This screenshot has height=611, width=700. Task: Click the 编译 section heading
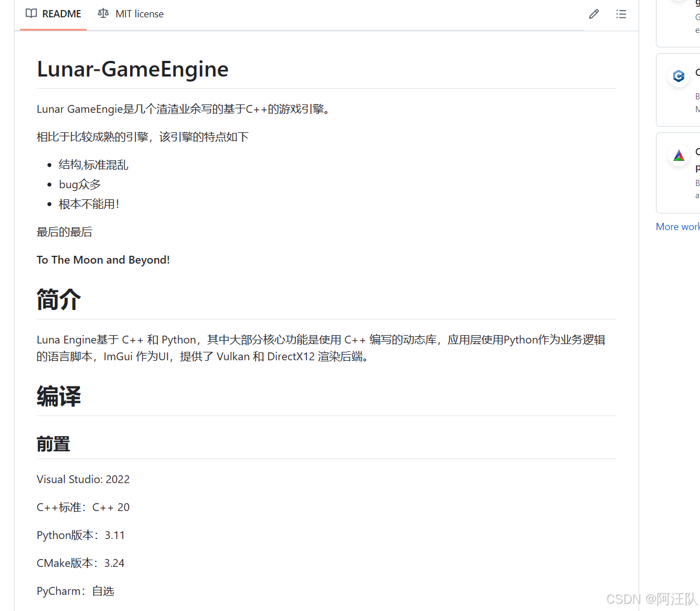pyautogui.click(x=59, y=397)
